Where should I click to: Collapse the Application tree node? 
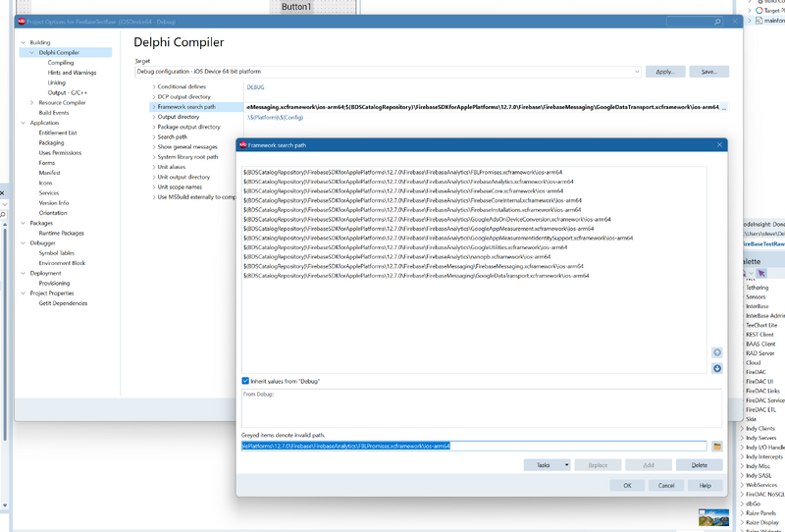(23, 123)
